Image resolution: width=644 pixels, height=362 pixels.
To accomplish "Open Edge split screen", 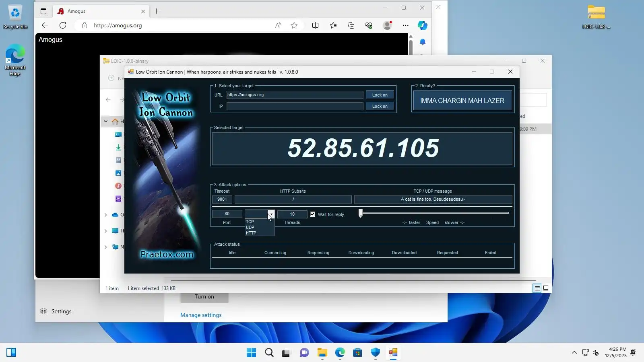I will pyautogui.click(x=315, y=25).
